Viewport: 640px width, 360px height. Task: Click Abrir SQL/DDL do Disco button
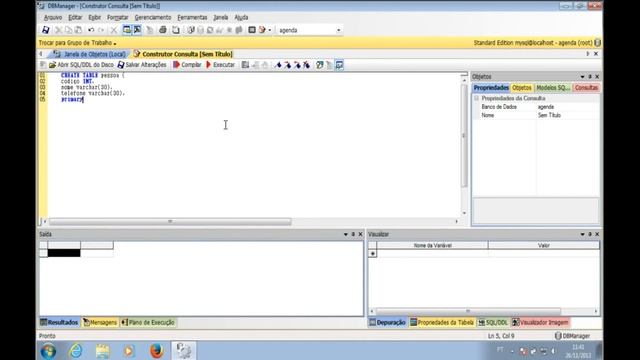(81, 65)
